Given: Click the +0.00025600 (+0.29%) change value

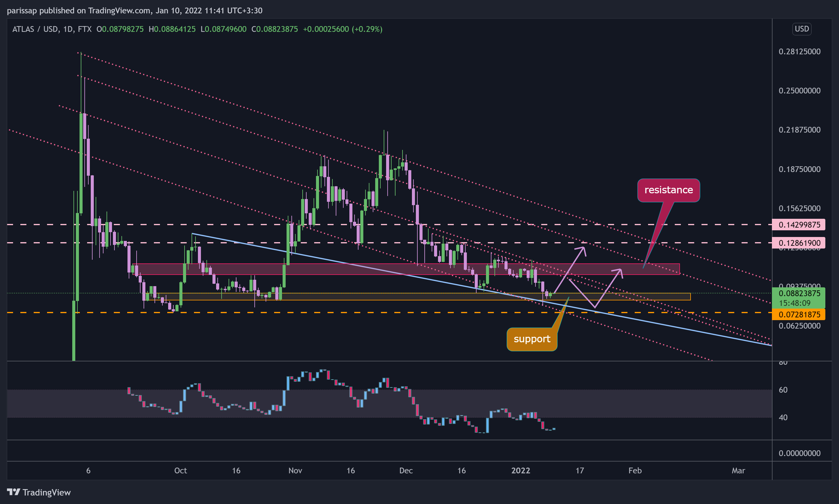Looking at the screenshot, I should tap(342, 29).
